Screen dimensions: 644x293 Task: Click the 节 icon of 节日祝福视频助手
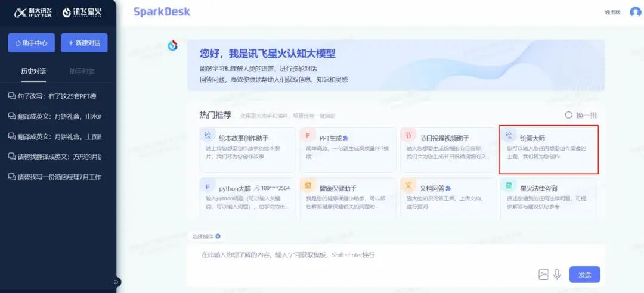[408, 135]
